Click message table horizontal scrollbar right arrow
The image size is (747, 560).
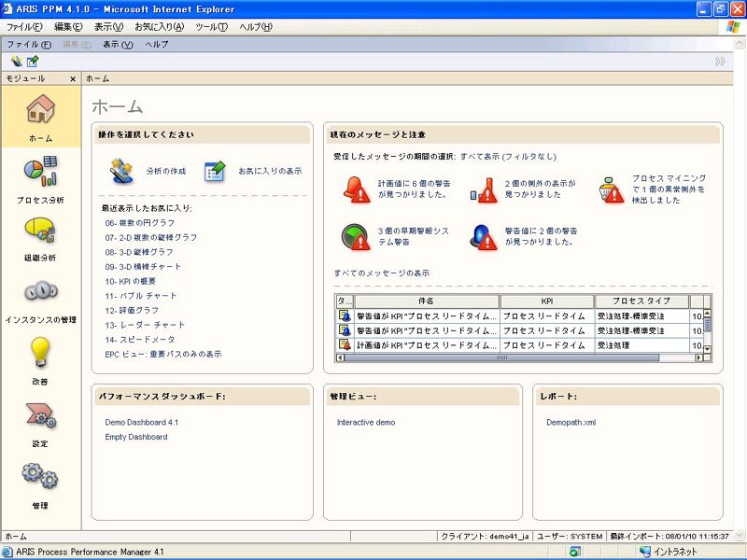click(x=698, y=357)
